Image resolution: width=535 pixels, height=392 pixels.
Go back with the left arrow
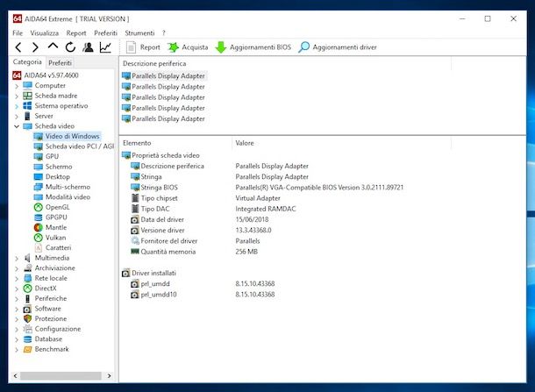click(x=18, y=47)
